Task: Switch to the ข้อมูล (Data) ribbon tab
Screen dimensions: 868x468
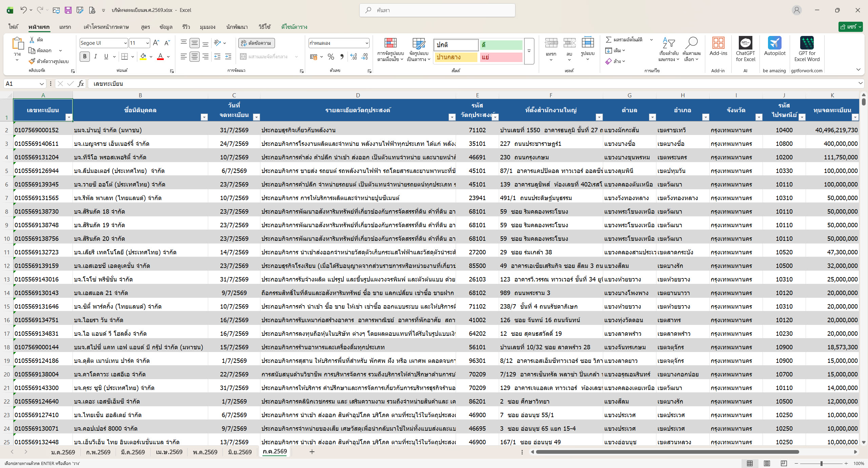Action: click(x=166, y=27)
